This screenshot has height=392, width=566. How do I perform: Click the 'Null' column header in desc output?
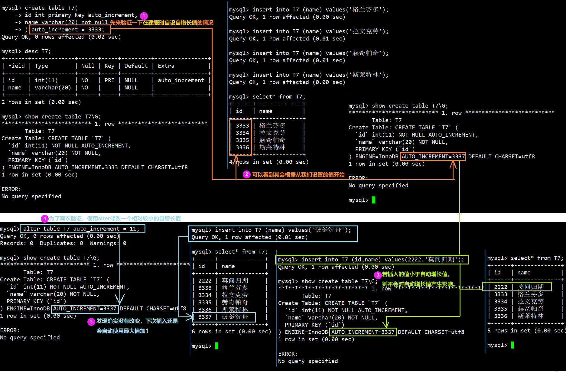pyautogui.click(x=88, y=66)
